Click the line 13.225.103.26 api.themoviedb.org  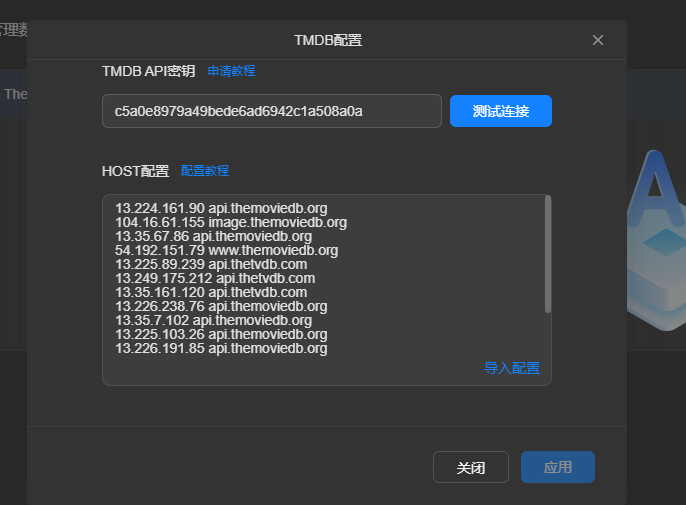(x=221, y=334)
